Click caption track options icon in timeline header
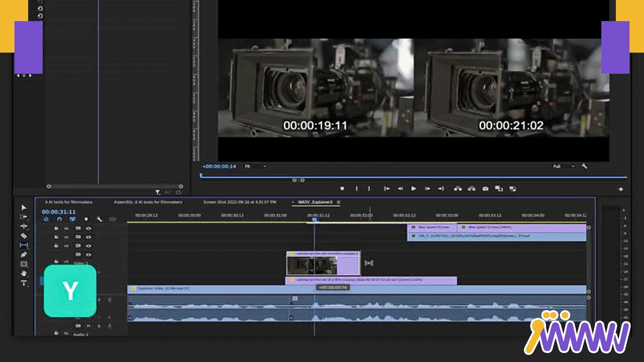 coord(113,219)
